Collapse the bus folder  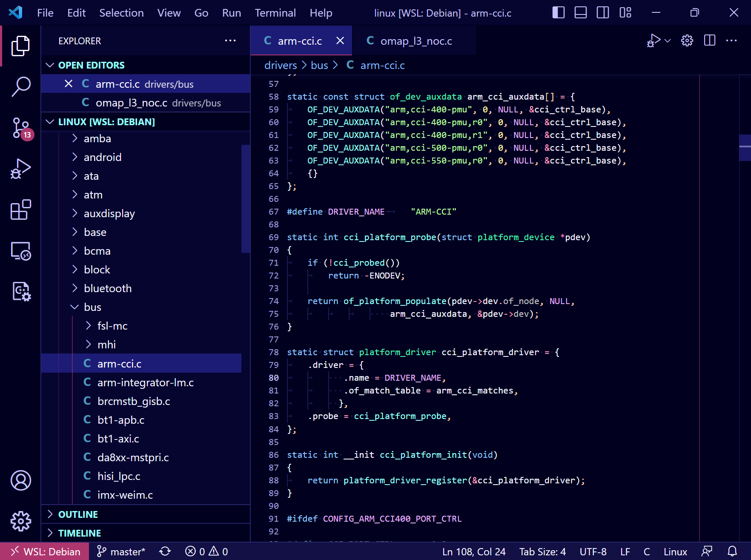[x=141, y=307]
